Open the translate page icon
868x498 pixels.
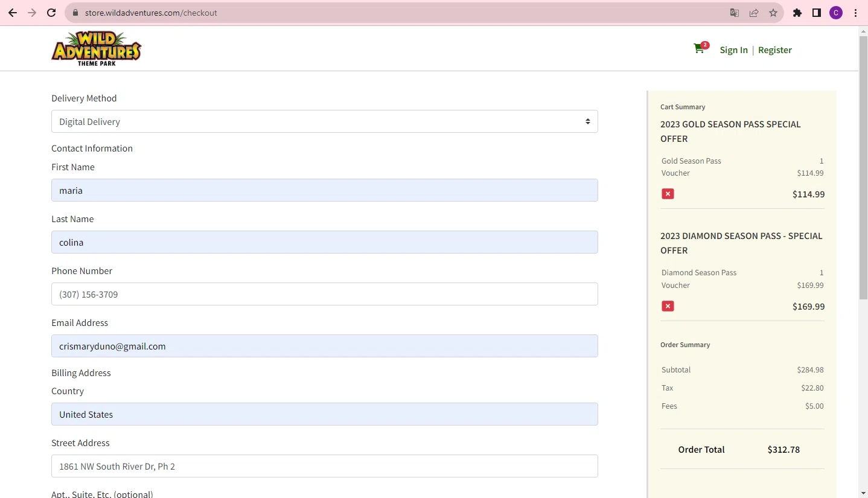click(x=735, y=13)
